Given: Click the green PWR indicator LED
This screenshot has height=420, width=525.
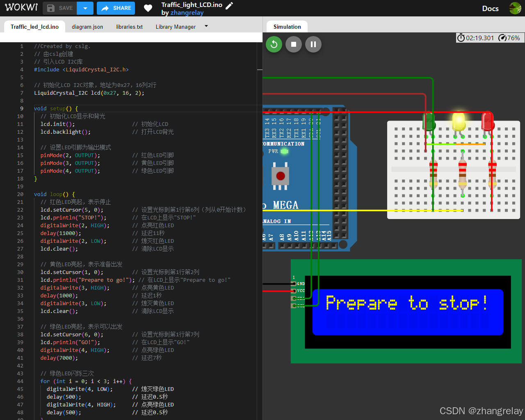Looking at the screenshot, I should 284,151.
